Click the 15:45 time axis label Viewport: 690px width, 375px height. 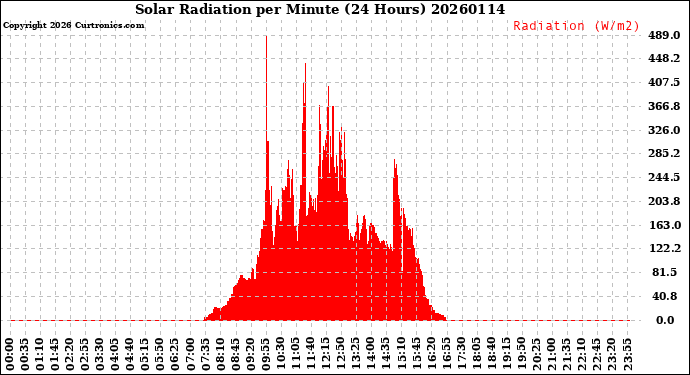416,354
